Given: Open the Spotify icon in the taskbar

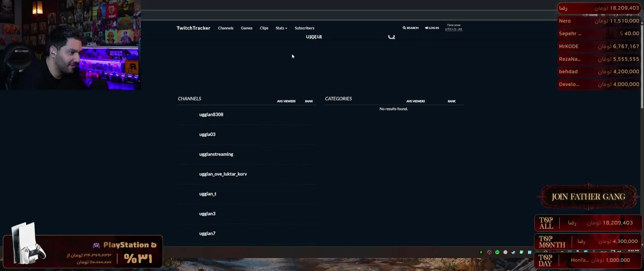Looking at the screenshot, I should (x=497, y=252).
